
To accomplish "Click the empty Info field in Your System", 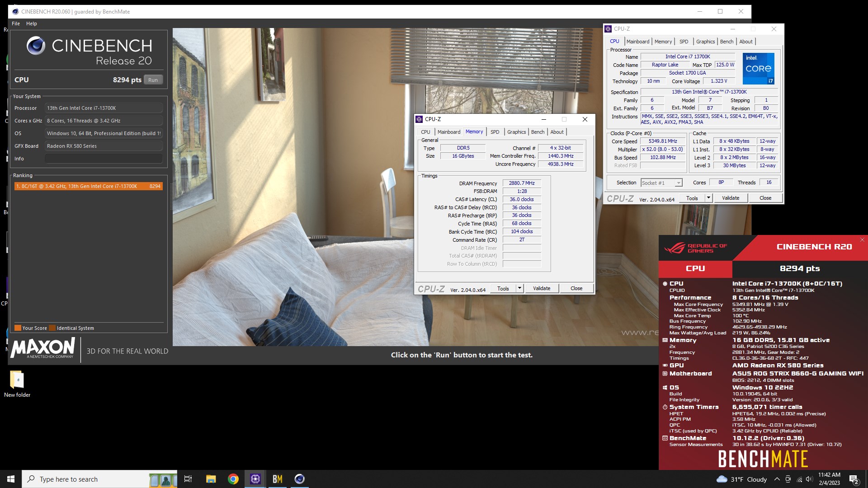I will pos(104,159).
